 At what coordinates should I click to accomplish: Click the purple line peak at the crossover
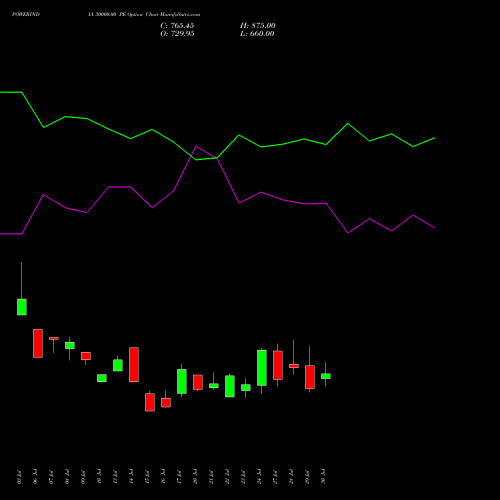[x=196, y=146]
